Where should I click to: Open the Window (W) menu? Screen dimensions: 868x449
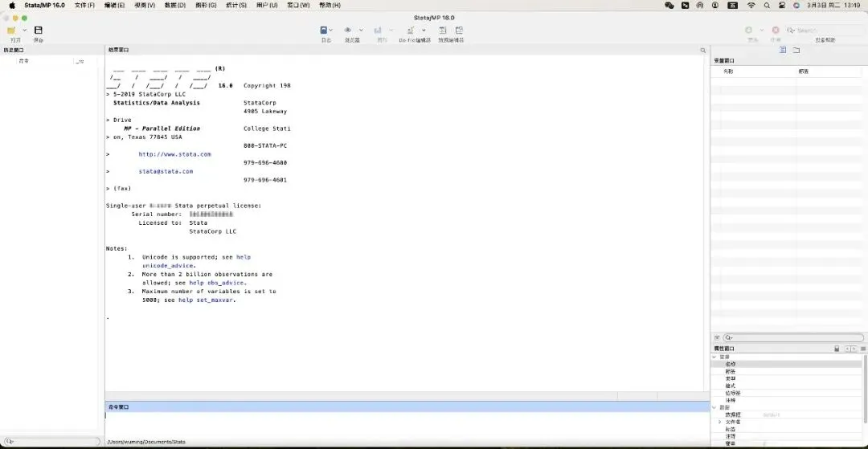click(298, 5)
